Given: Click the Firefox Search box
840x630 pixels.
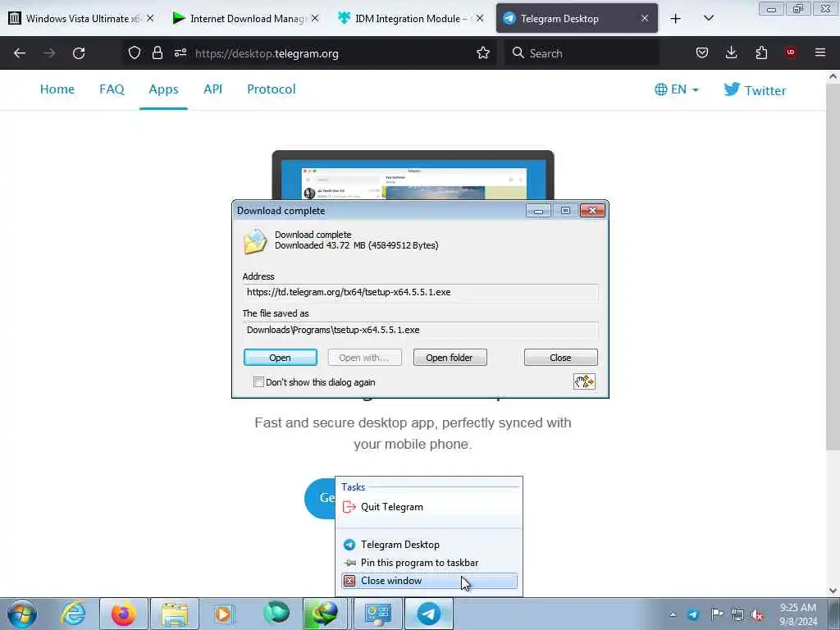Looking at the screenshot, I should [x=582, y=53].
